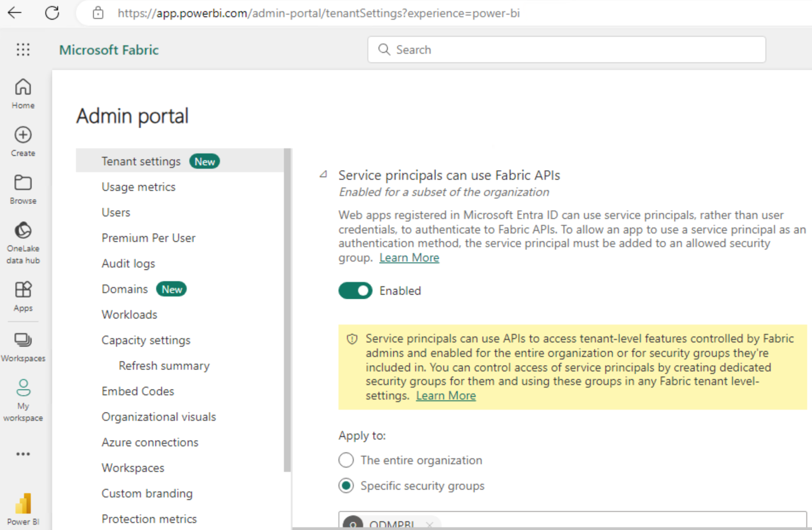Open Azure connections page

coord(150,442)
